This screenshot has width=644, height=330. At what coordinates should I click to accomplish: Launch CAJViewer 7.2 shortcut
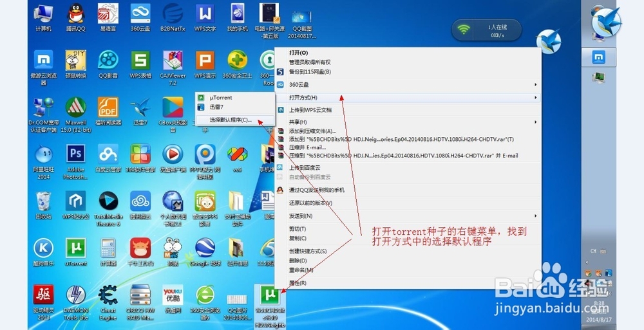pyautogui.click(x=173, y=68)
